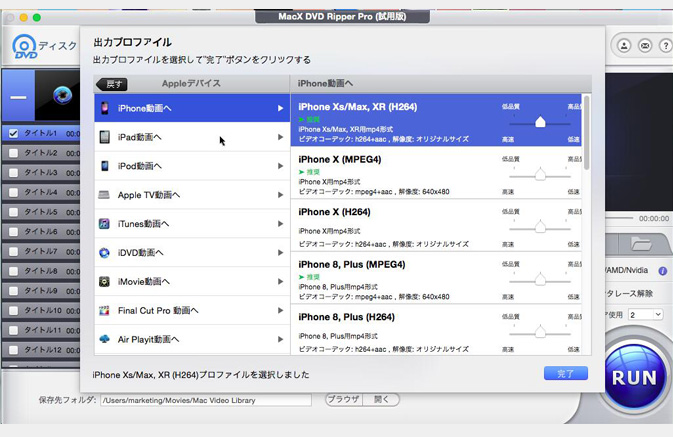Click the Air Playit cloud icon
This screenshot has width=673, height=437.
(x=104, y=339)
